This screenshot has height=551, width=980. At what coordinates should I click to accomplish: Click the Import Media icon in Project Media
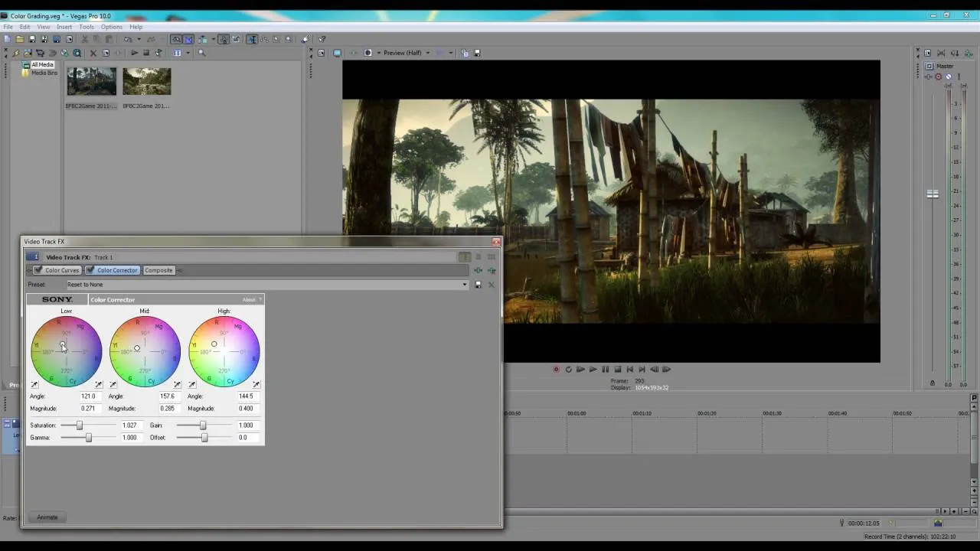(28, 53)
